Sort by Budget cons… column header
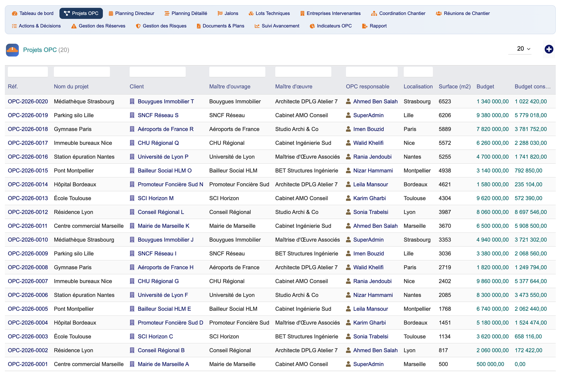561x392 pixels. coord(532,86)
